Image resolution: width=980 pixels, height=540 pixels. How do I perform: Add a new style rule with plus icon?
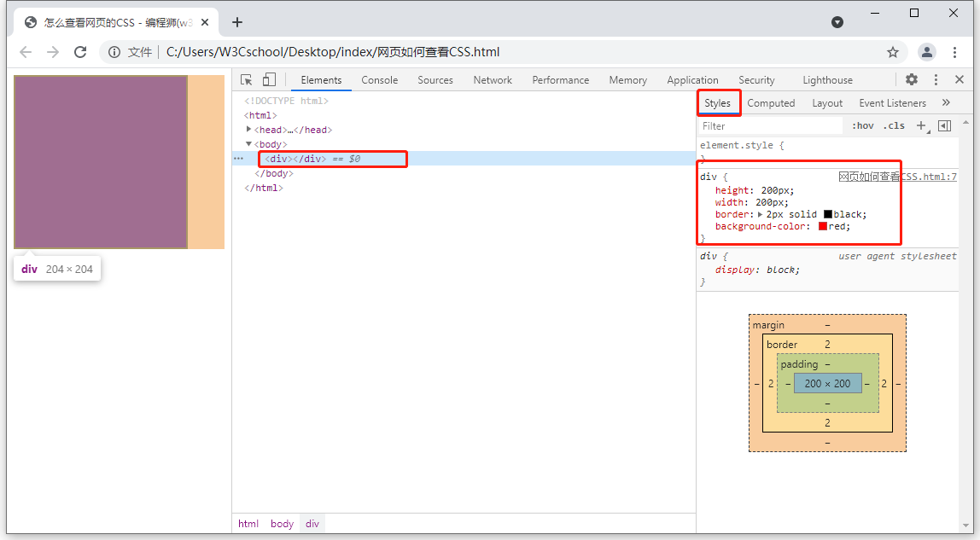(x=921, y=126)
